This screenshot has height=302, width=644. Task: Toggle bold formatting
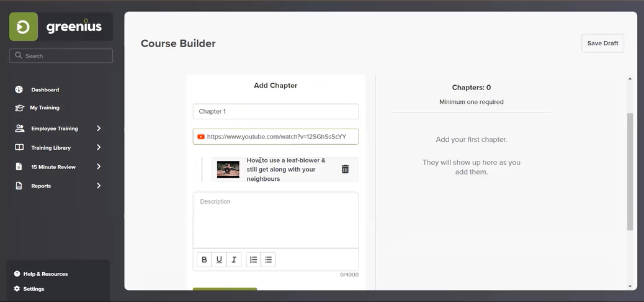204,260
